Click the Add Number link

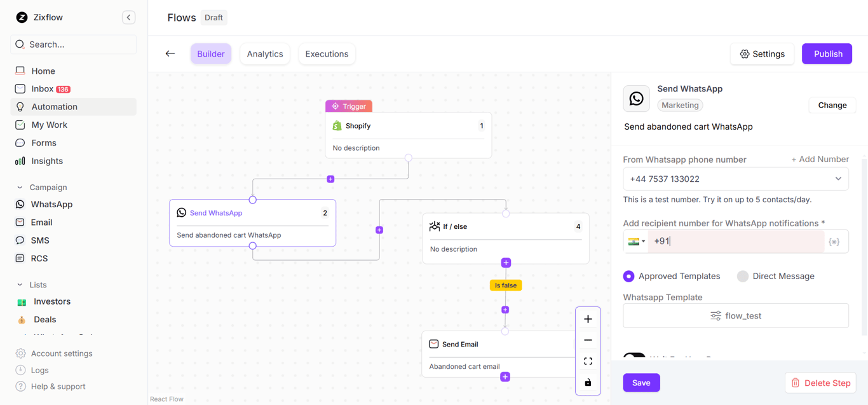click(x=820, y=159)
